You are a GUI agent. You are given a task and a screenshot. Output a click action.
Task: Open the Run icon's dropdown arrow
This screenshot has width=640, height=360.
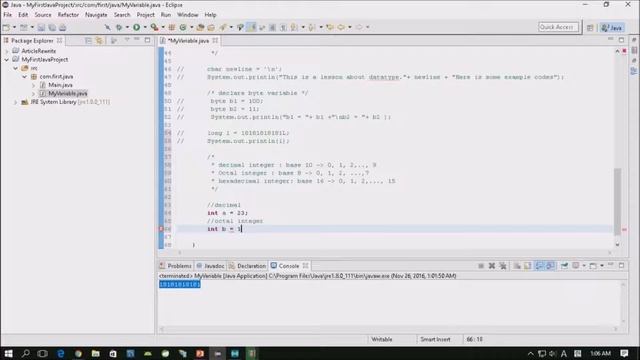click(x=145, y=27)
